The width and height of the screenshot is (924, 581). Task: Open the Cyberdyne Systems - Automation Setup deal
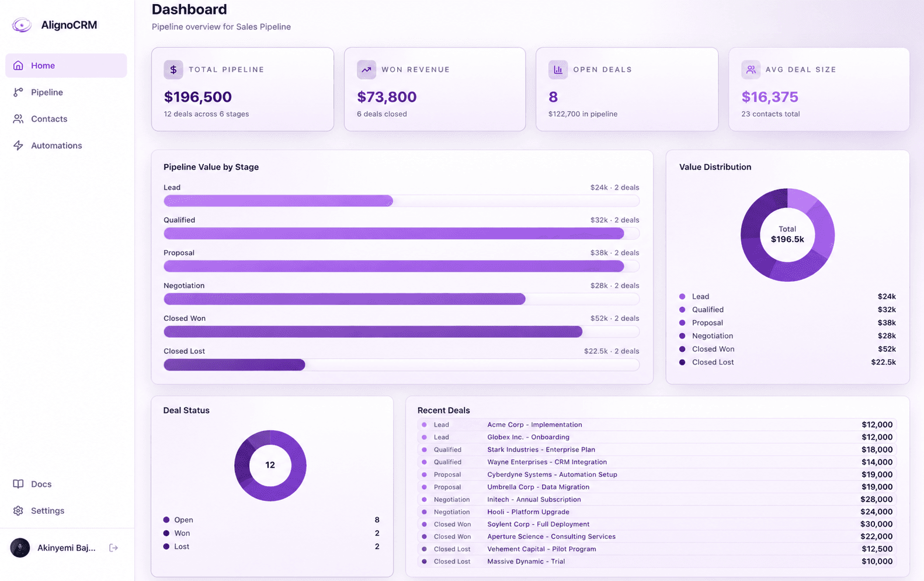click(x=657, y=475)
